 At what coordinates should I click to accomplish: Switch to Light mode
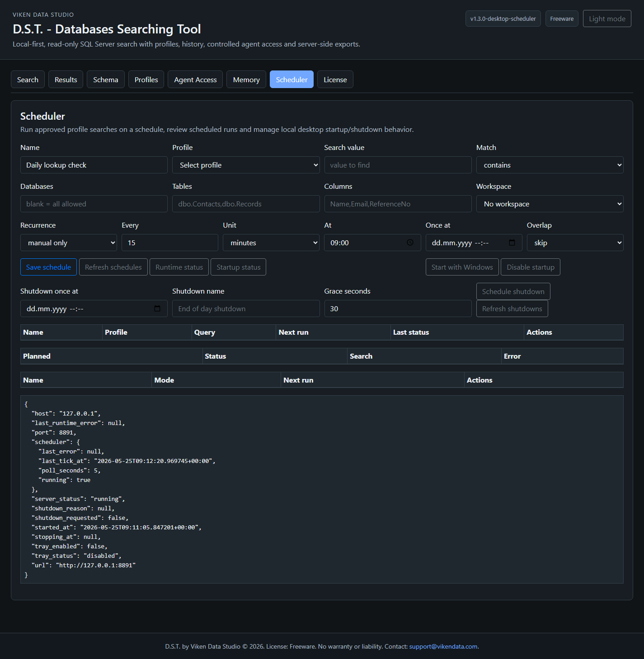coord(607,19)
